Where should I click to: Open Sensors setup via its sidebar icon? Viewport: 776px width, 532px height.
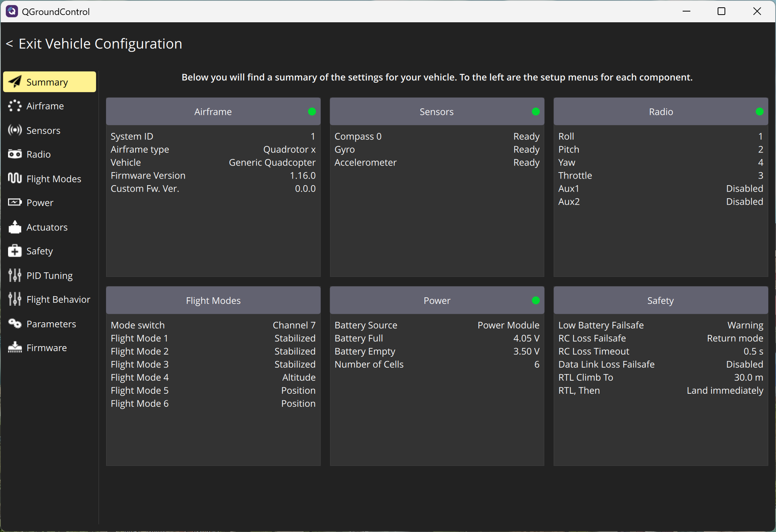[15, 130]
